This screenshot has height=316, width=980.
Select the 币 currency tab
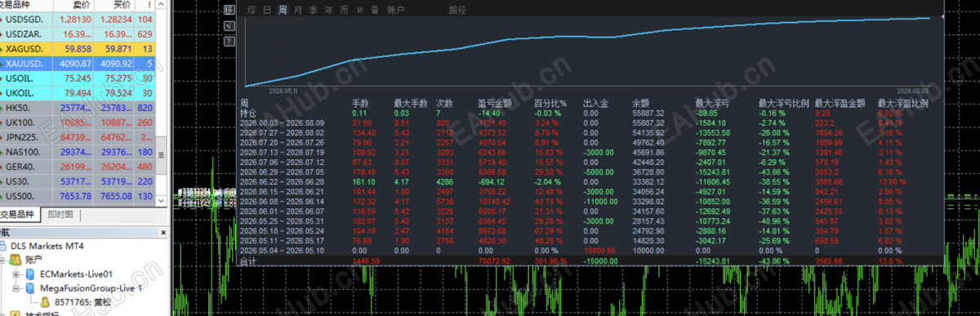click(x=344, y=10)
